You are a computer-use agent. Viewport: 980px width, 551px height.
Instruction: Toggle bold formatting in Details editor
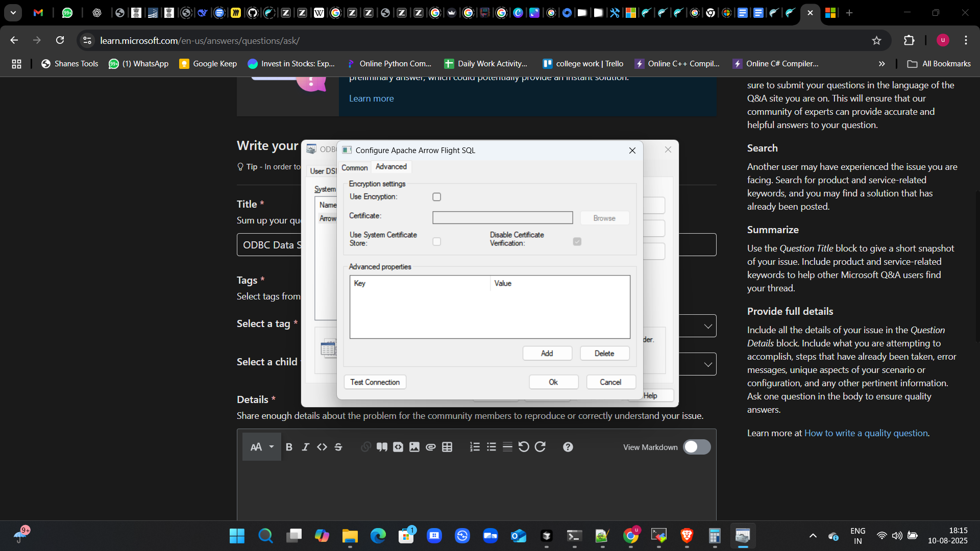click(x=289, y=447)
